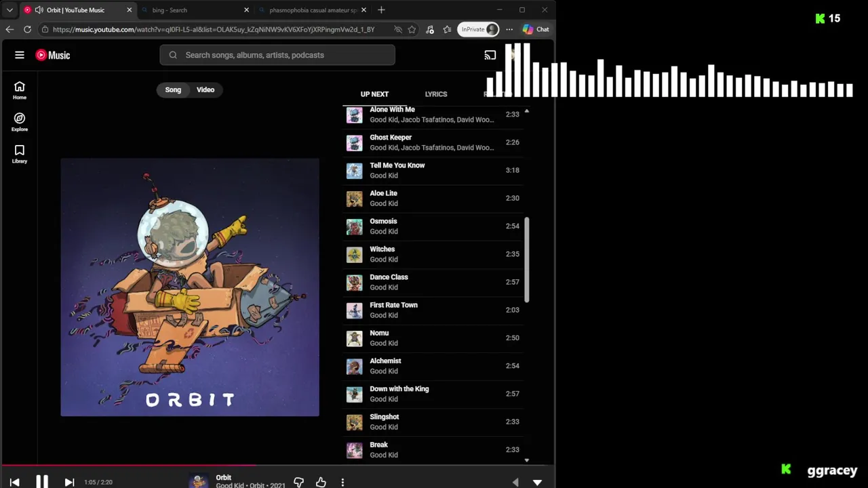This screenshot has width=868, height=488.
Task: Open Library in the sidebar
Action: (x=20, y=154)
